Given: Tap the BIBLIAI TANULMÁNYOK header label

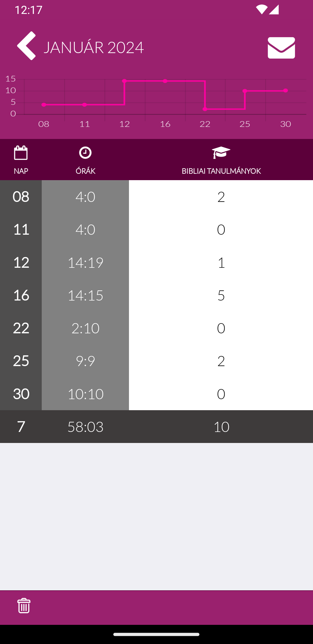Looking at the screenshot, I should click(x=221, y=171).
